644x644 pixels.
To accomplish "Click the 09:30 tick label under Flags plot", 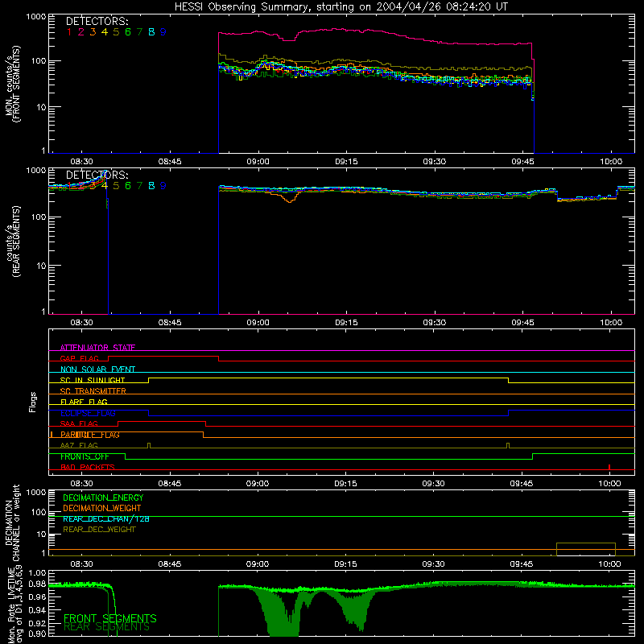I will [x=434, y=484].
